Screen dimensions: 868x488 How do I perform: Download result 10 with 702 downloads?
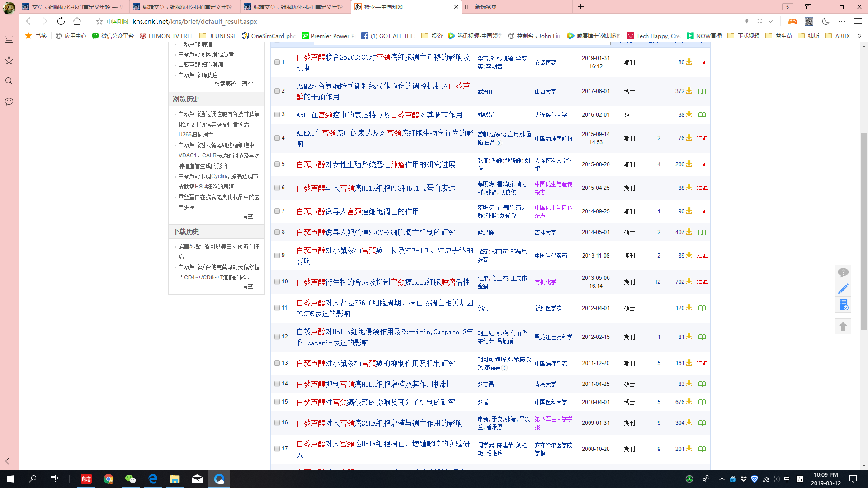click(x=689, y=282)
